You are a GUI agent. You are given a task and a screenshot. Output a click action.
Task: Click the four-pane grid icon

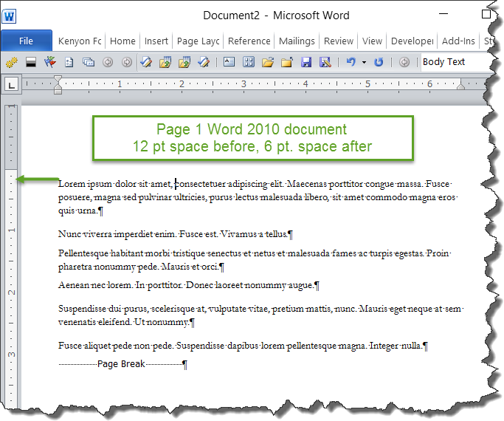[249, 62]
